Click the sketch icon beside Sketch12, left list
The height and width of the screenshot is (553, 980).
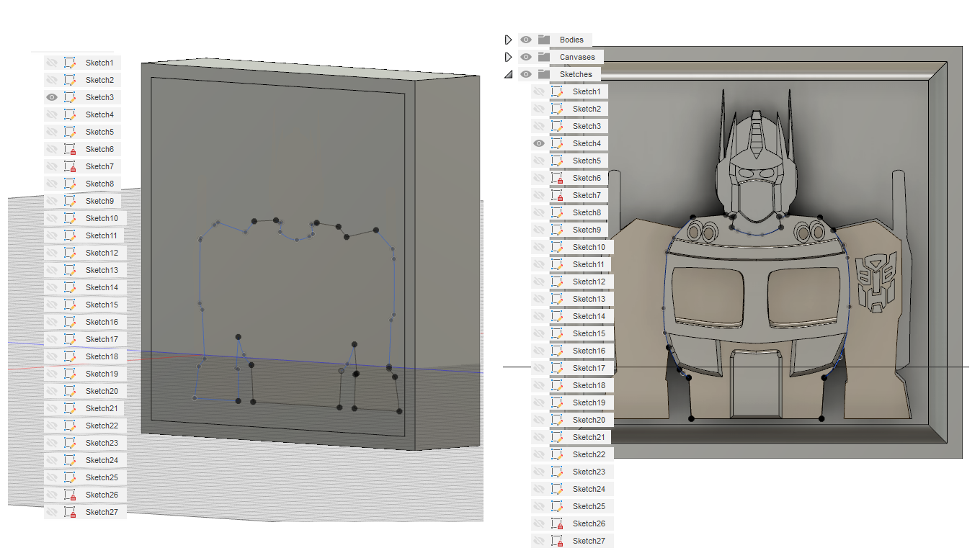point(70,253)
